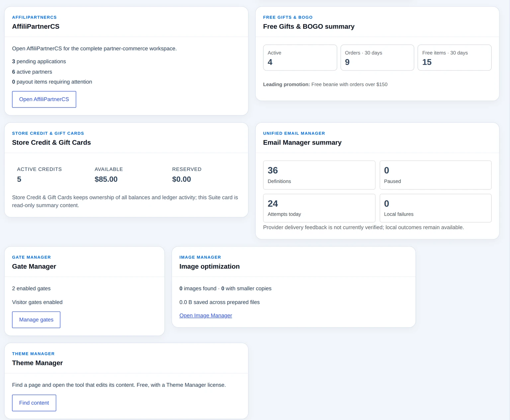Open Image Manager link
510x420 pixels.
[206, 315]
